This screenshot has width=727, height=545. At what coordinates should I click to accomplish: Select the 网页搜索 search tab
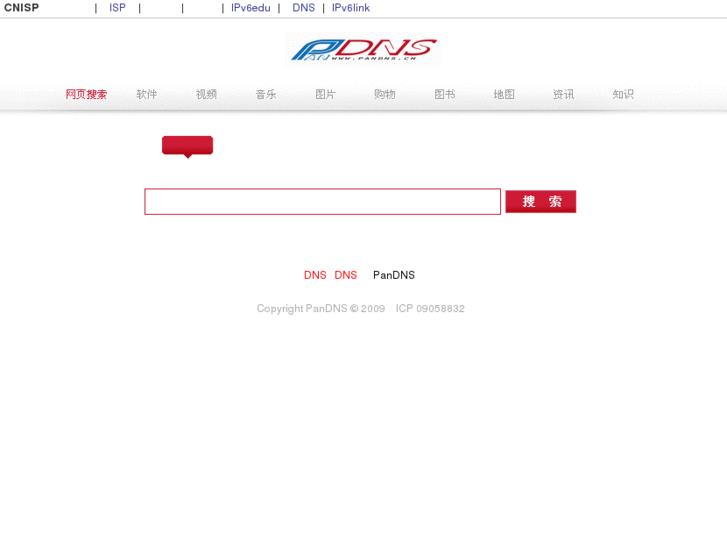(86, 94)
